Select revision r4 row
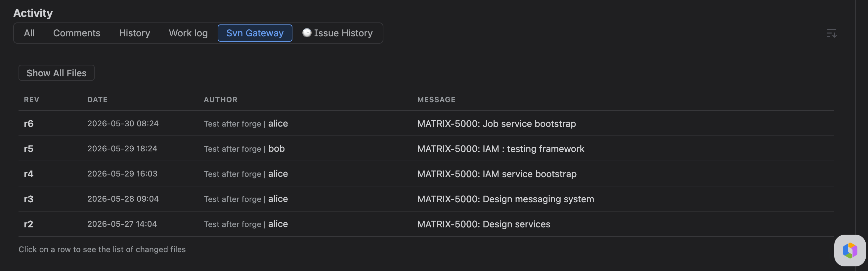Image resolution: width=868 pixels, height=271 pixels. [x=426, y=174]
